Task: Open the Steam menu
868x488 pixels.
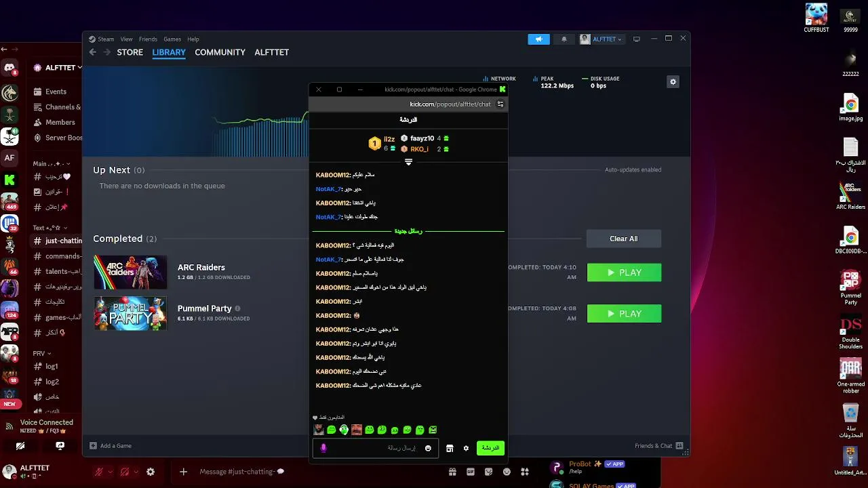Action: pos(102,39)
